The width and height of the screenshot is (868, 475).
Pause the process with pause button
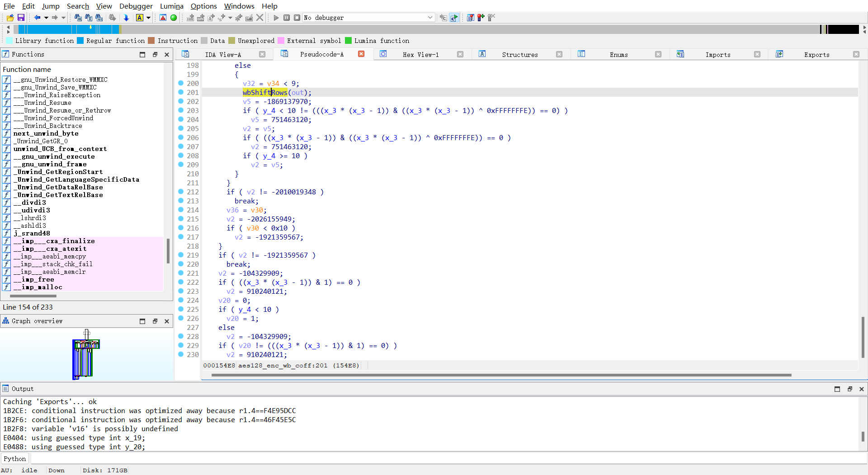point(287,18)
